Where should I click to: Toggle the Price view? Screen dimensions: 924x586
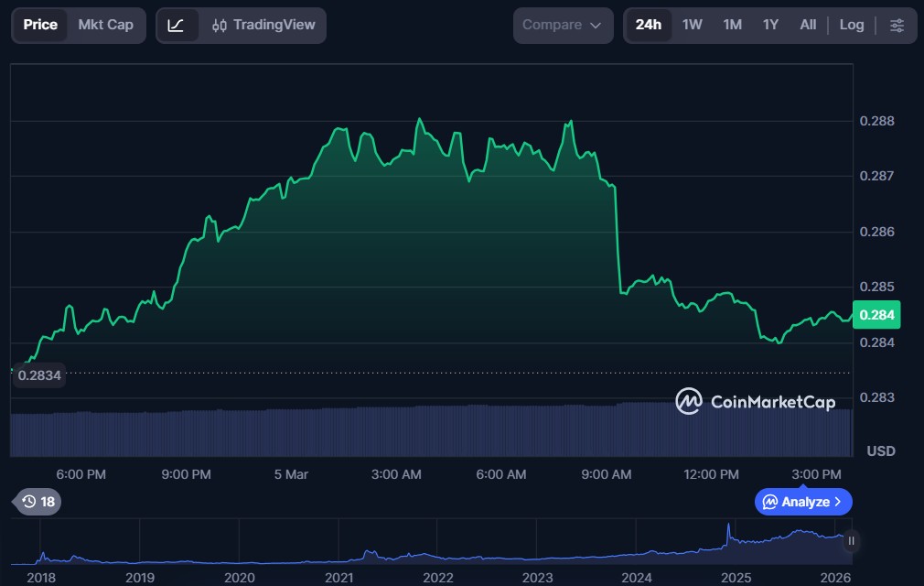click(x=40, y=25)
